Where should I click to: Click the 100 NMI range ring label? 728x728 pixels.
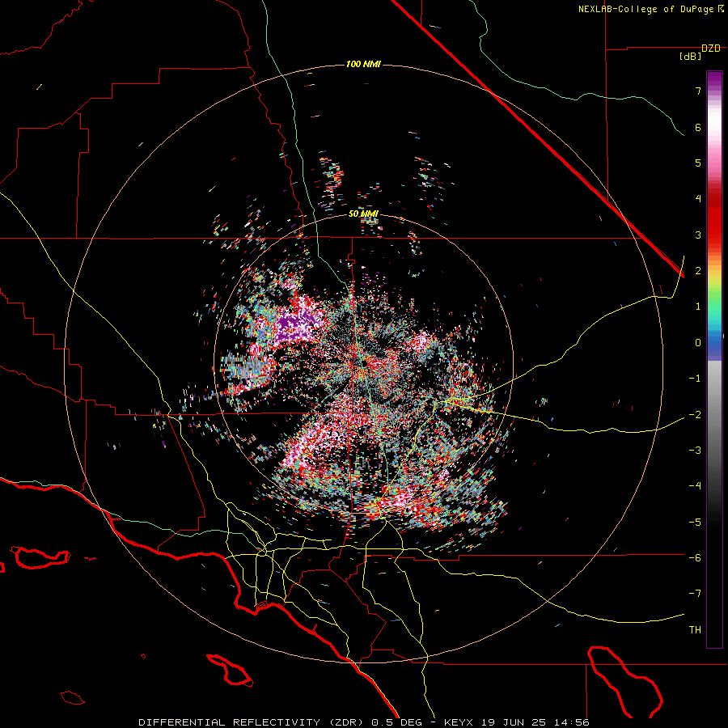pos(363,64)
